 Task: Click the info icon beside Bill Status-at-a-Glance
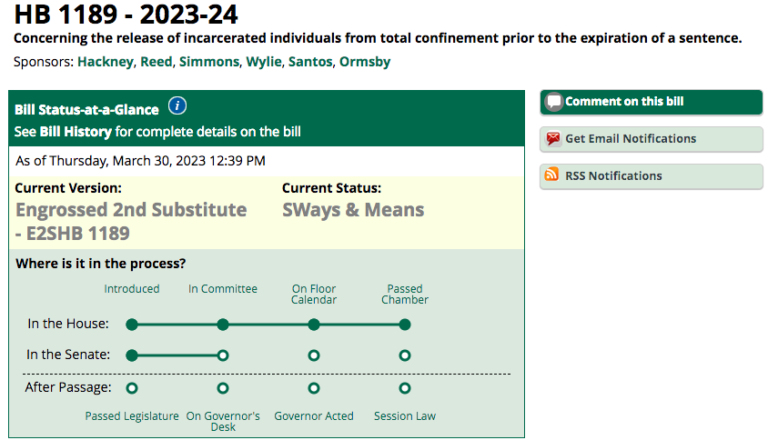point(177,107)
